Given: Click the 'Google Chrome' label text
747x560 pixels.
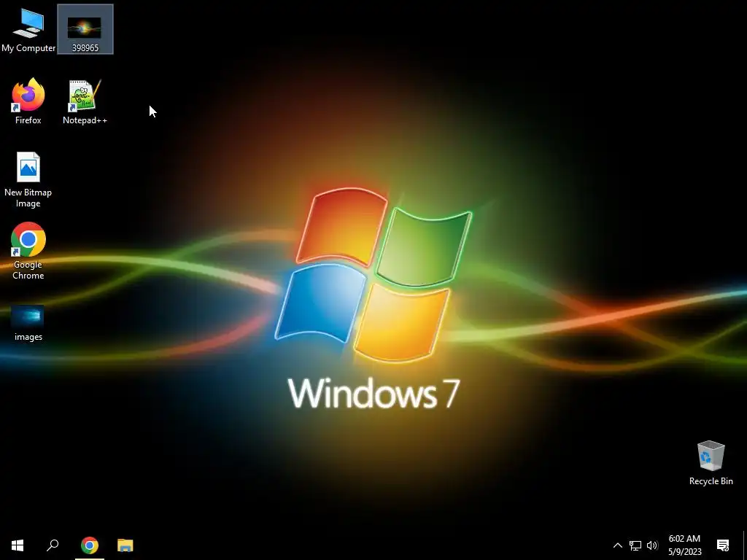Looking at the screenshot, I should click(28, 270).
